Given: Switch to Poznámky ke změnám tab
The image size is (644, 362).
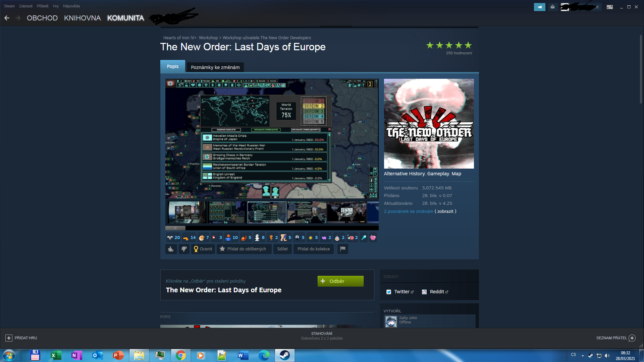Looking at the screenshot, I should click(215, 67).
